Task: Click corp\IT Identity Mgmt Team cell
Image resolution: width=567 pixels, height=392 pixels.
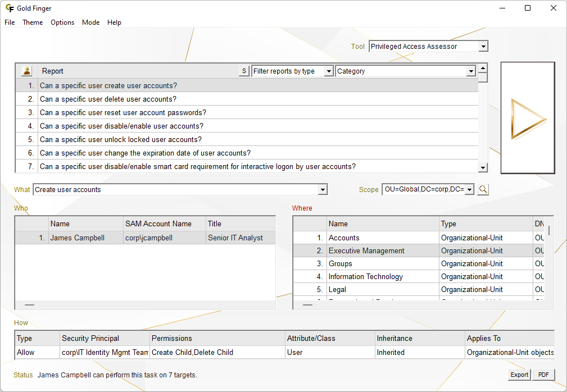Action: pos(105,352)
